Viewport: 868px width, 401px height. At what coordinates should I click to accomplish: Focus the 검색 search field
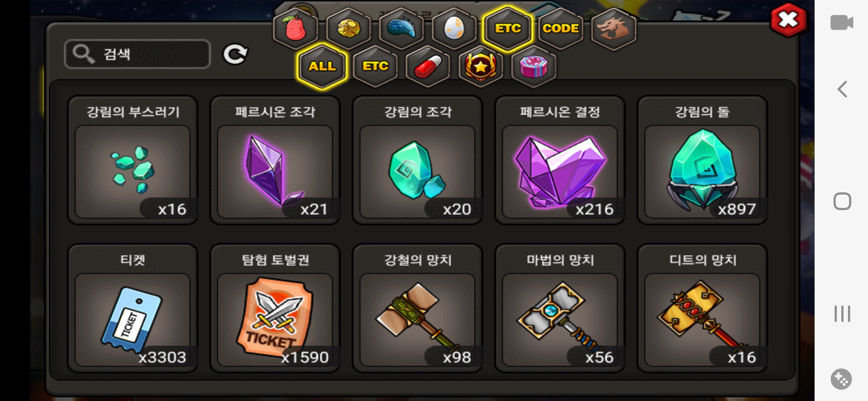(138, 54)
